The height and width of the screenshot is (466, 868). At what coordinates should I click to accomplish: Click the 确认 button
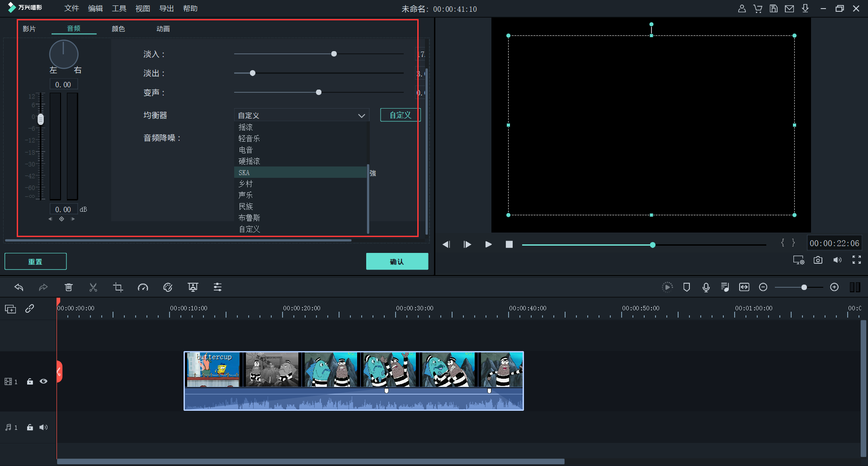[397, 262]
